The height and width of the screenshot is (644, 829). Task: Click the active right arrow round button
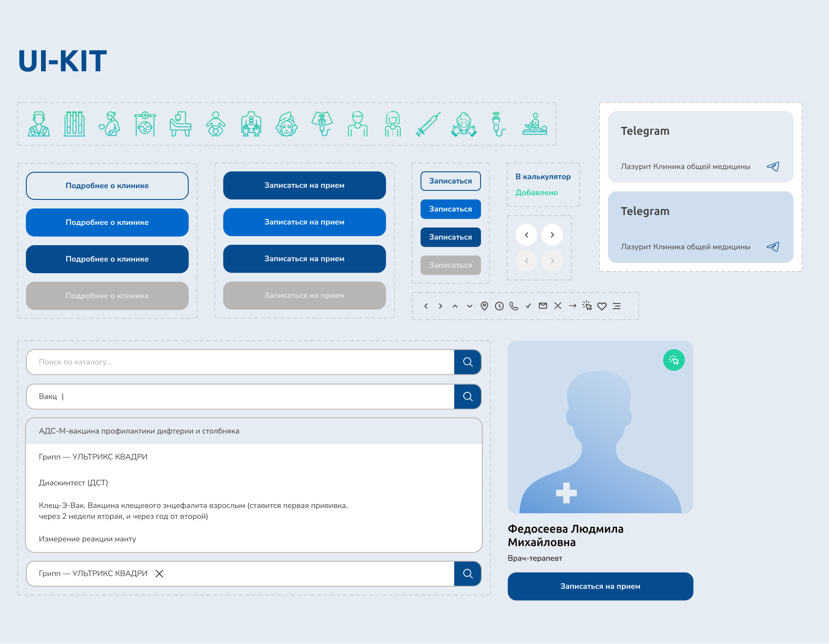click(x=552, y=235)
